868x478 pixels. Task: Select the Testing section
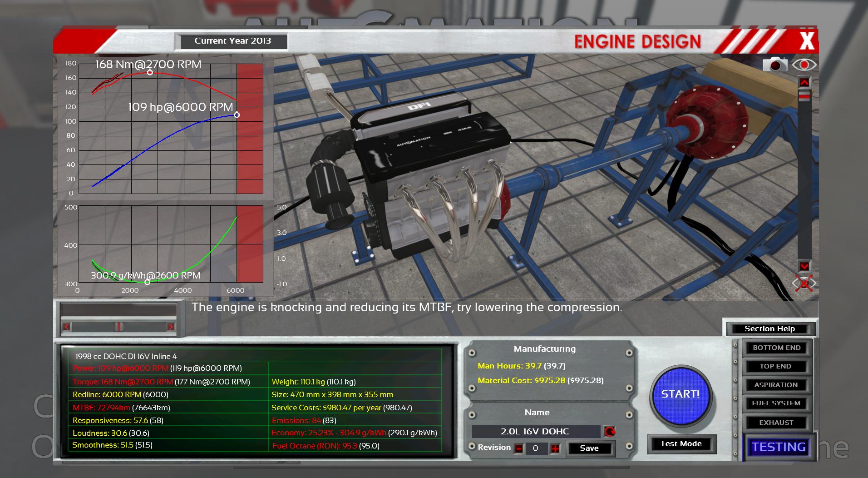tap(778, 447)
